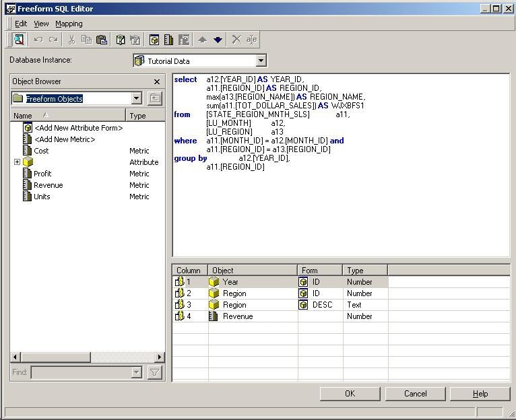Viewport: 516px width, 420px height.
Task: Open the Edit menu
Action: pyautogui.click(x=21, y=24)
